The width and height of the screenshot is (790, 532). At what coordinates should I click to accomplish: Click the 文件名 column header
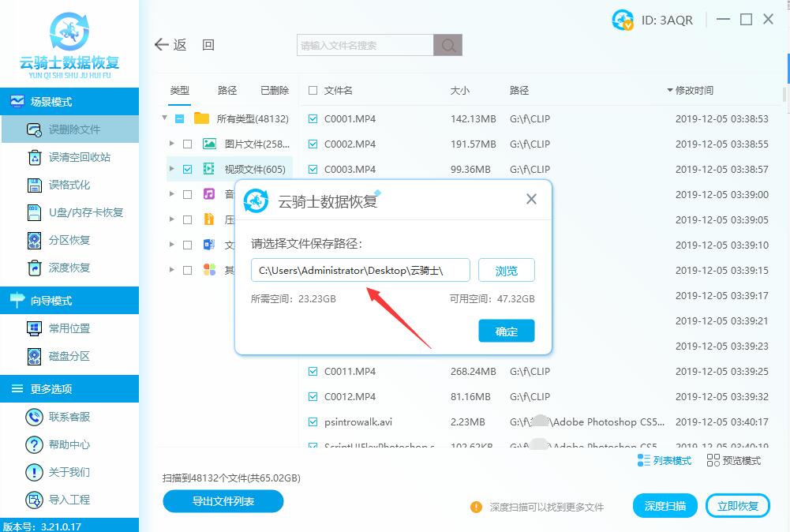tap(338, 90)
